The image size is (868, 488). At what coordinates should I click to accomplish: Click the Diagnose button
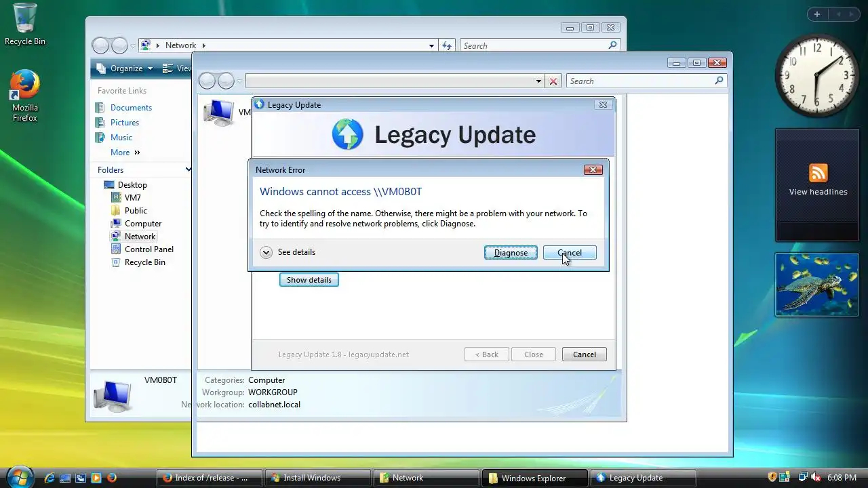pyautogui.click(x=511, y=253)
